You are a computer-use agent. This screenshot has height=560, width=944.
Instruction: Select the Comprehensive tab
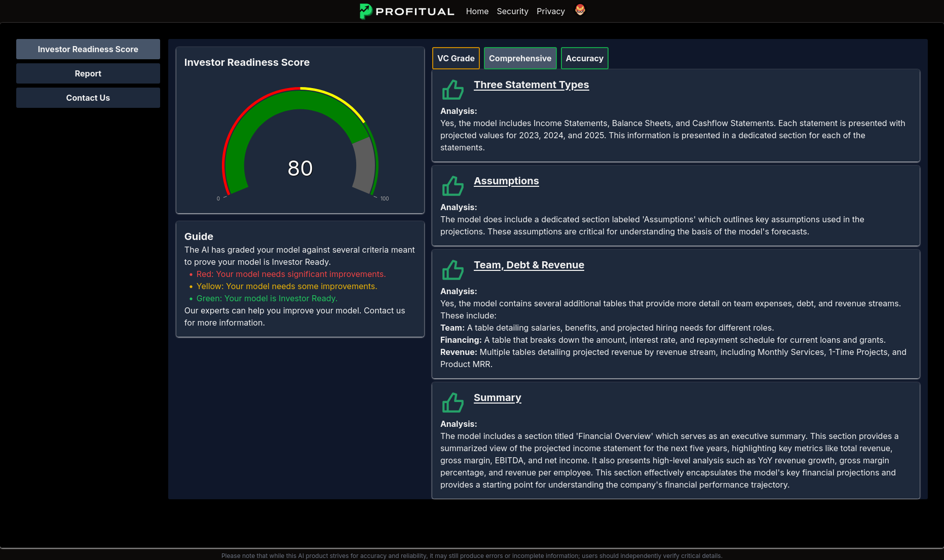520,58
